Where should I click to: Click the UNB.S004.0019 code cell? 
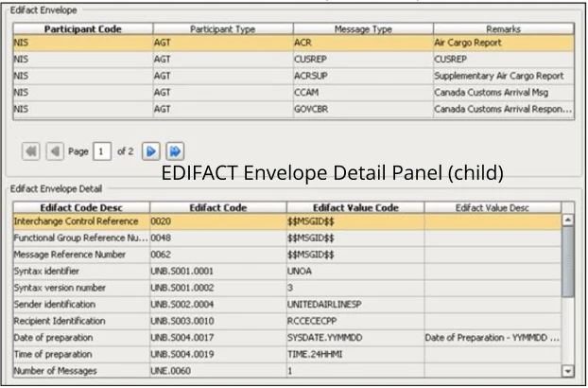pyautogui.click(x=218, y=354)
